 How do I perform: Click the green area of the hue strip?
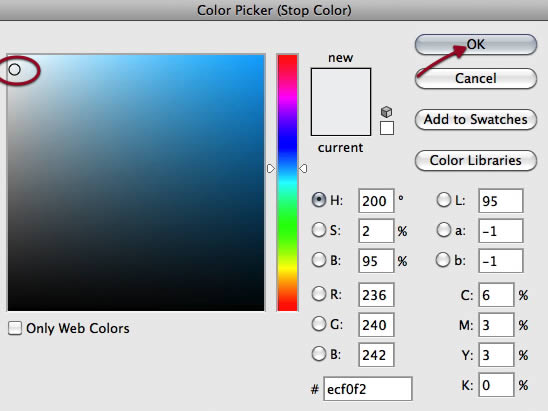[287, 224]
